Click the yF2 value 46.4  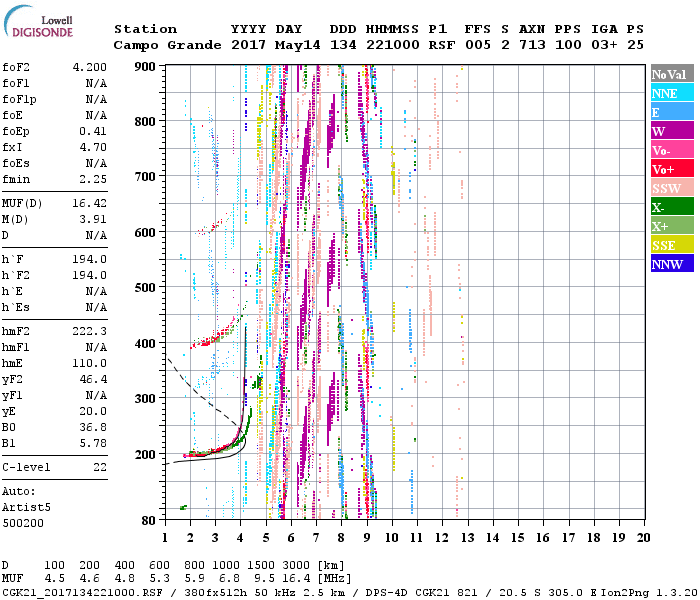click(x=93, y=379)
